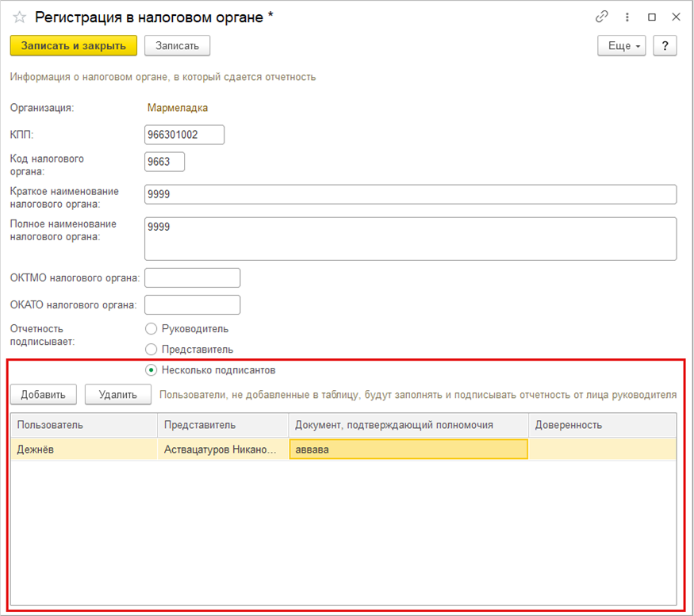This screenshot has width=694, height=616.
Task: Select the tax authority code field 9663
Action: point(164,162)
